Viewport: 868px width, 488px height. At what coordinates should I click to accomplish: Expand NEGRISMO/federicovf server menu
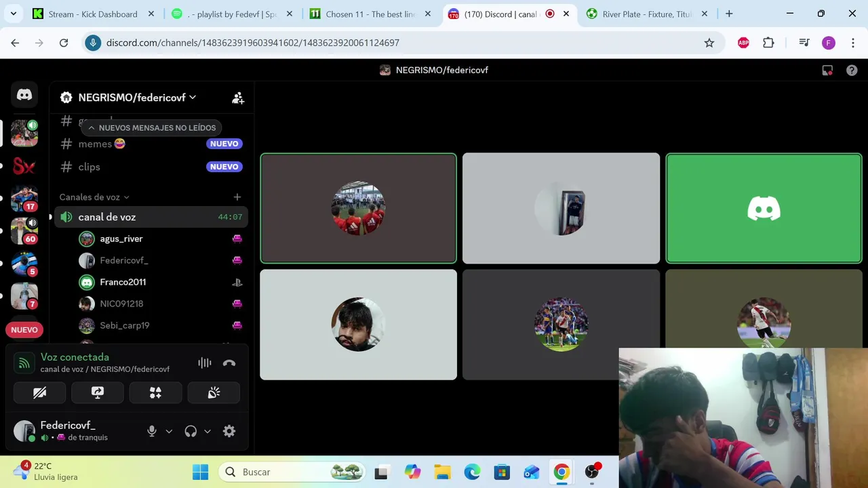click(x=128, y=98)
